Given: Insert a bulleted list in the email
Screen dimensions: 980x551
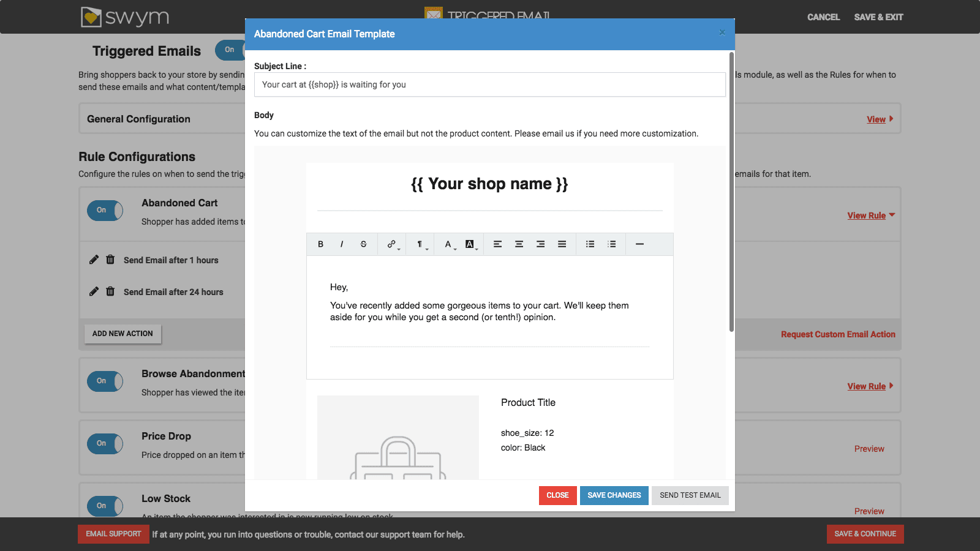Looking at the screenshot, I should click(x=589, y=244).
